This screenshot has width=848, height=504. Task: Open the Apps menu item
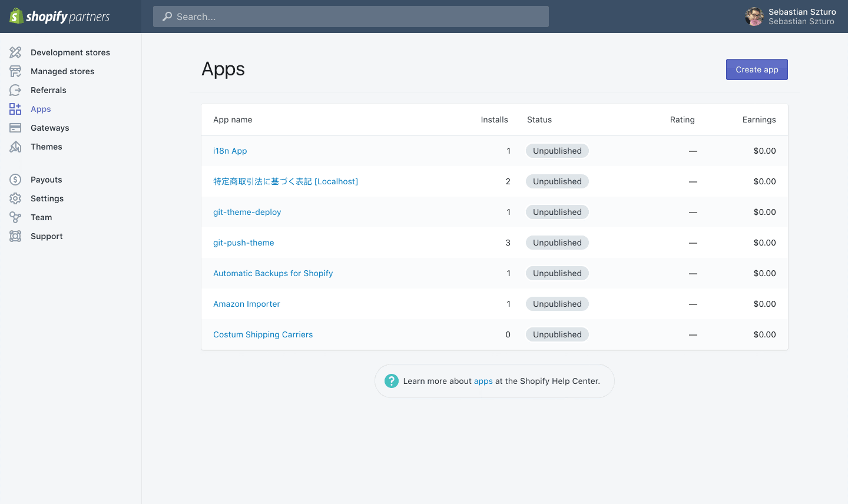pyautogui.click(x=41, y=109)
